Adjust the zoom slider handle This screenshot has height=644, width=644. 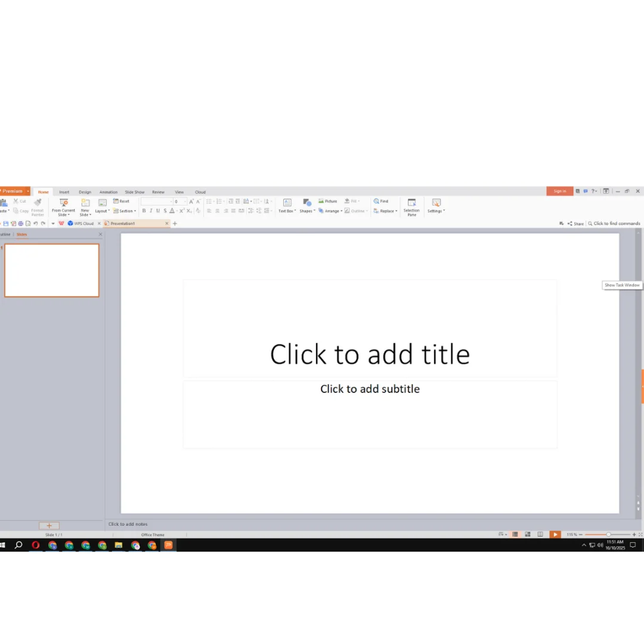click(608, 535)
